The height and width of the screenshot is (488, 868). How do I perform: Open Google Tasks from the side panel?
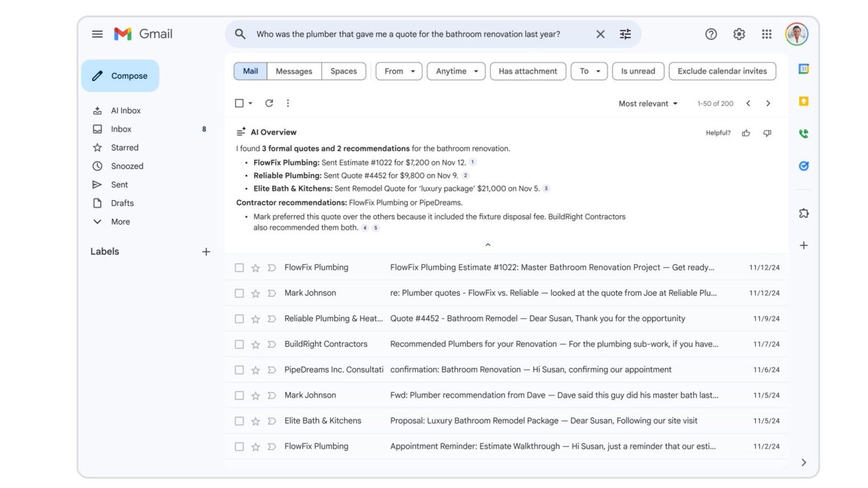tap(803, 166)
